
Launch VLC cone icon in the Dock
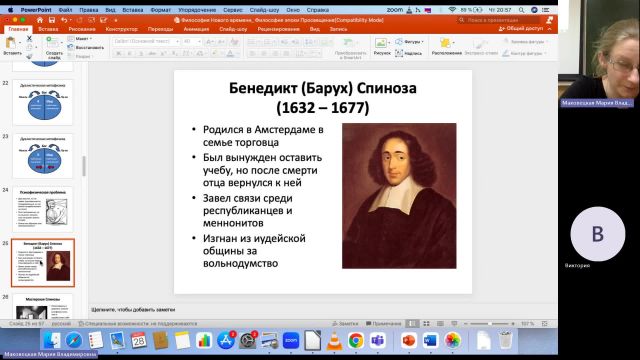334,340
